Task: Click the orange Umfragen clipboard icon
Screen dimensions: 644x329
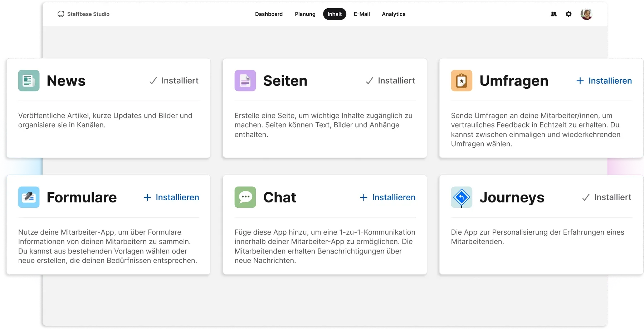Action: (462, 81)
